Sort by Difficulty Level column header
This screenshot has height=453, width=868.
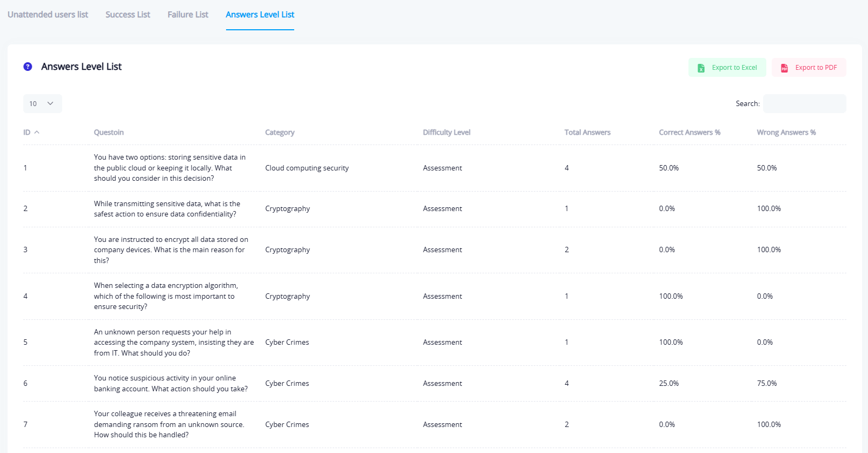point(446,133)
